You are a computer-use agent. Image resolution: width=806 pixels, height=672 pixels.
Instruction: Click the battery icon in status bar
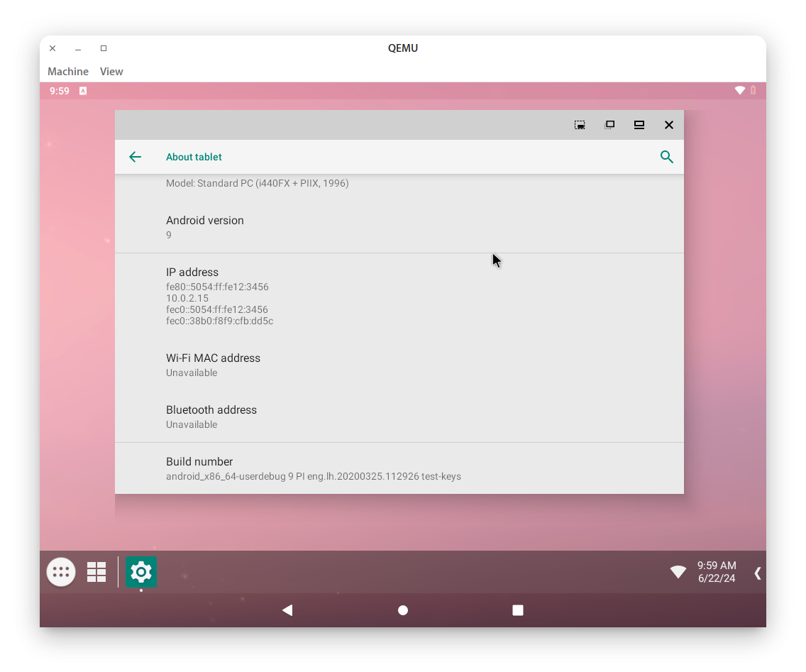tap(753, 91)
